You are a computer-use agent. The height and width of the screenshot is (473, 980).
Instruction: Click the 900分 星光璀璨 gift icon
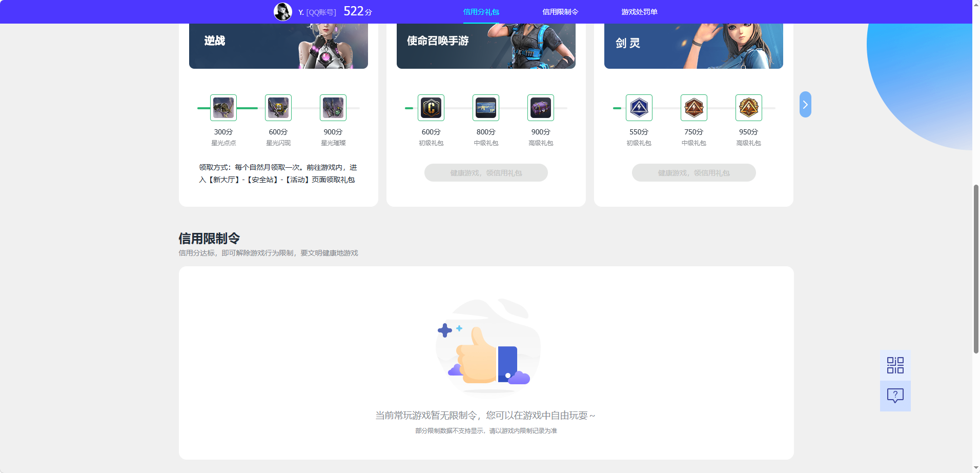(333, 108)
